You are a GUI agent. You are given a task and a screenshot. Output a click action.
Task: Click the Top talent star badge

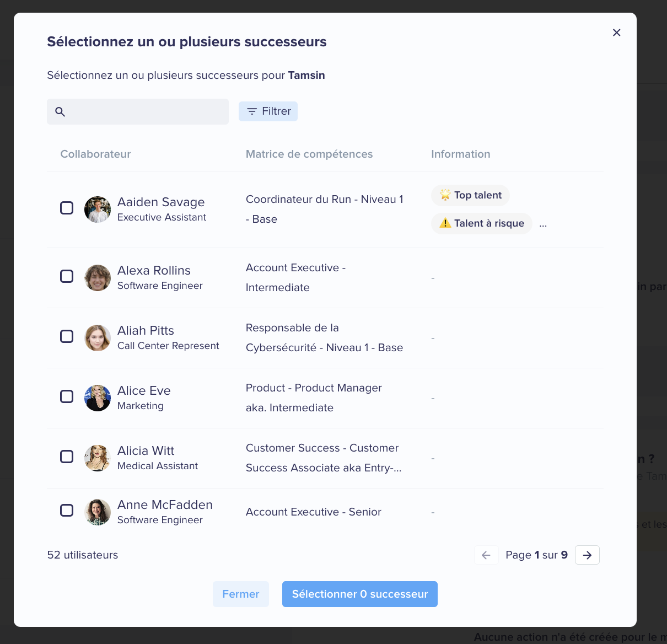point(470,195)
